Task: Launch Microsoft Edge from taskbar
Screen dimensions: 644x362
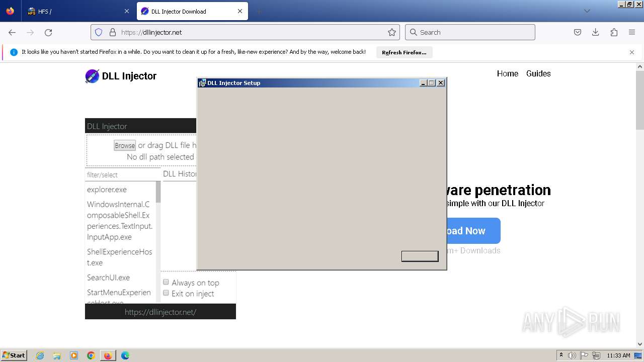Action: coord(125,355)
